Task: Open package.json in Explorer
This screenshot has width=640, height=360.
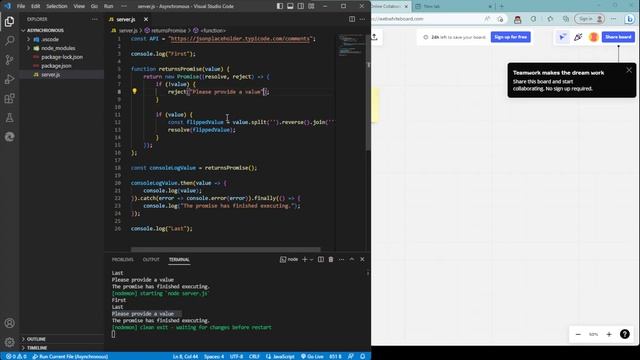Action: pos(56,66)
